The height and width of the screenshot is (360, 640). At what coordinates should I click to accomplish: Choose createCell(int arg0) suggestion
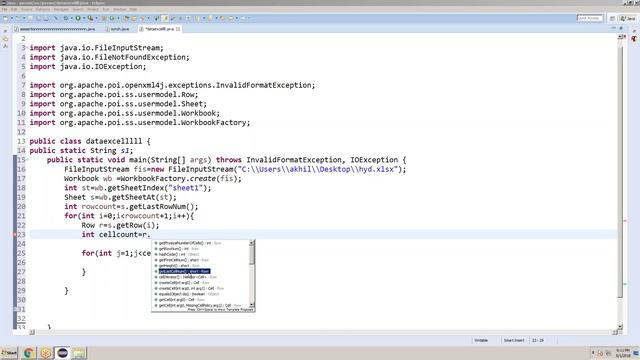pyautogui.click(x=182, y=282)
